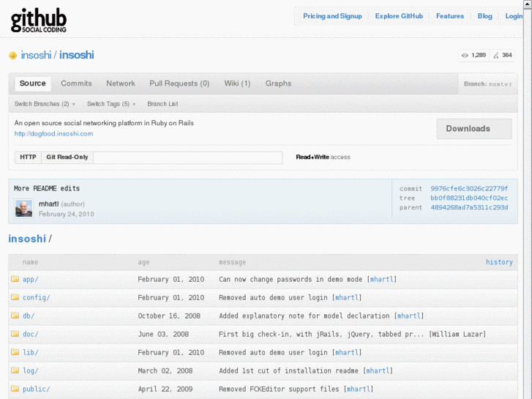The image size is (532, 399).
Task: Click the forks icon counter showing 364
Action: (x=503, y=55)
